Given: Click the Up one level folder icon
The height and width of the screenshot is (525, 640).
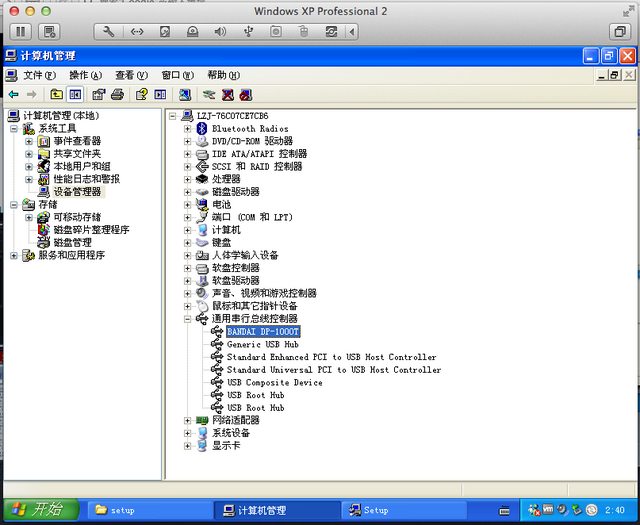Looking at the screenshot, I should pos(57,95).
